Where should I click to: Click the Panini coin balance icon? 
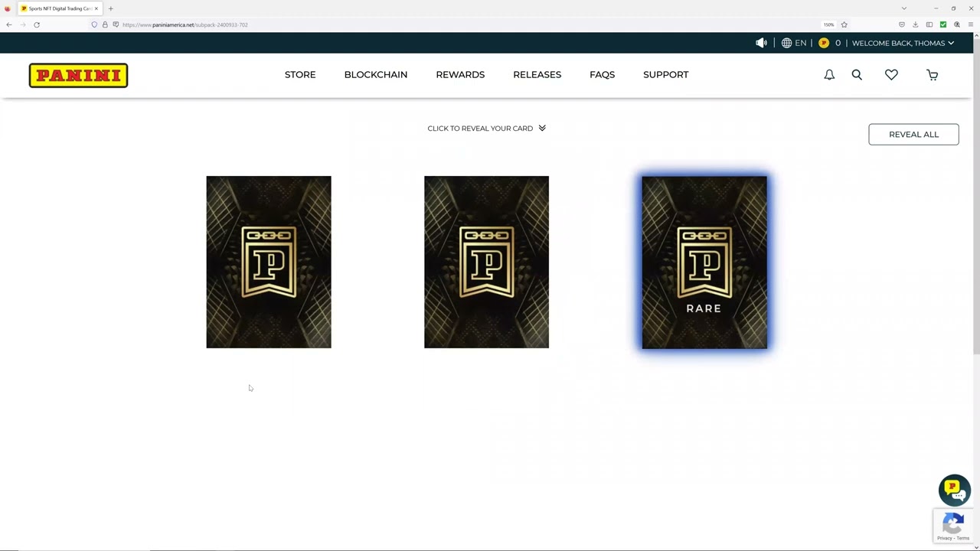(x=824, y=43)
